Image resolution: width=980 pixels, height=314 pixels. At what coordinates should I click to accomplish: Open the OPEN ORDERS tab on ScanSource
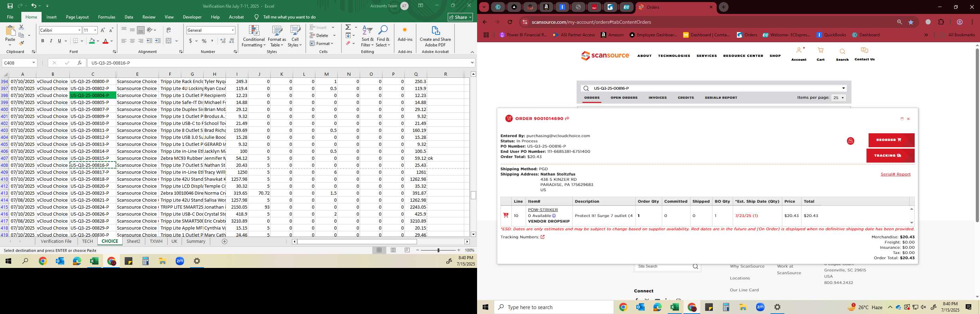(x=624, y=98)
